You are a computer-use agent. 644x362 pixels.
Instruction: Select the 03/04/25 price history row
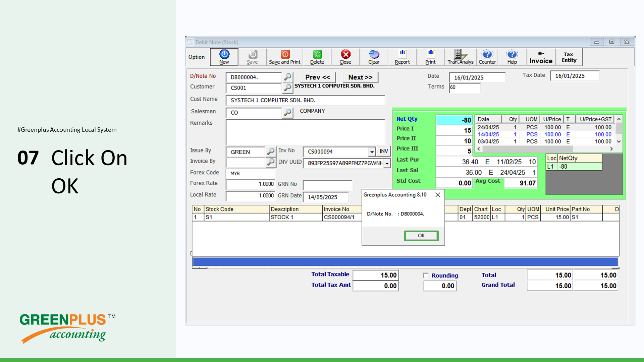pyautogui.click(x=545, y=141)
